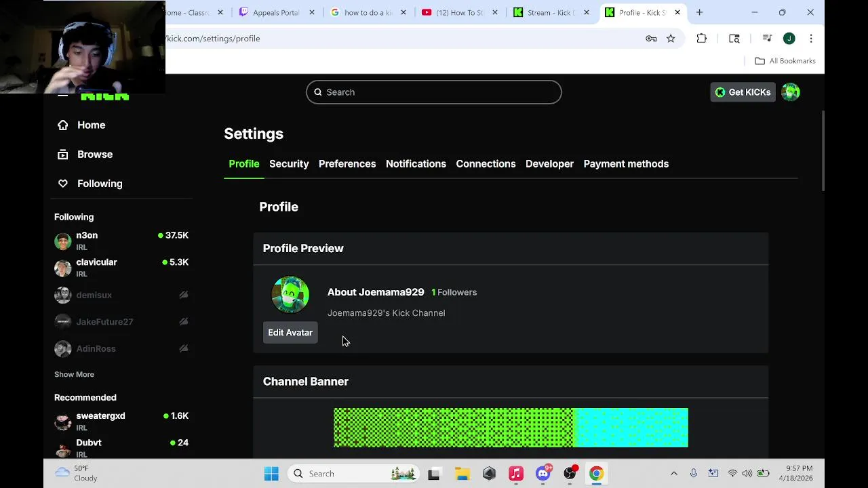
Task: Open a new browser tab
Action: [x=699, y=12]
